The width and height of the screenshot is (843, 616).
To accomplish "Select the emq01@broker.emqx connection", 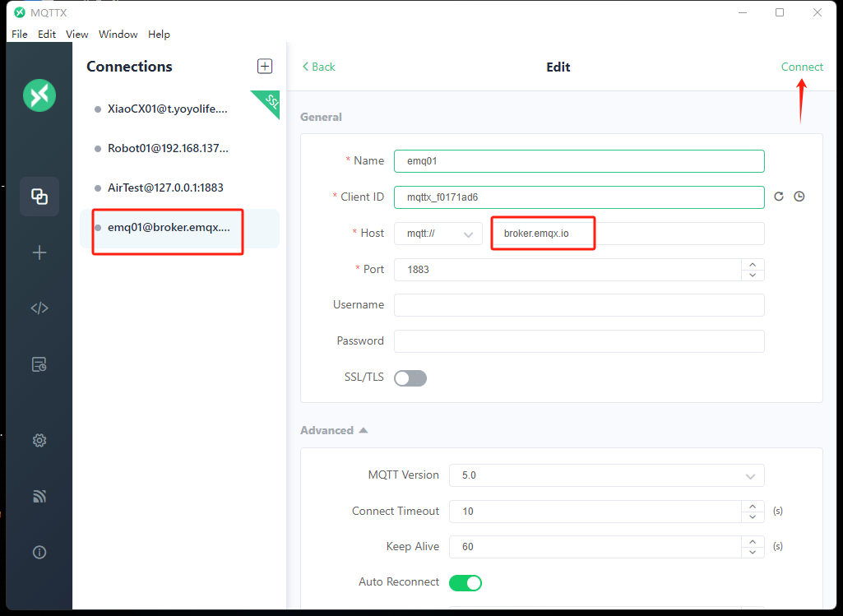I will [179, 228].
